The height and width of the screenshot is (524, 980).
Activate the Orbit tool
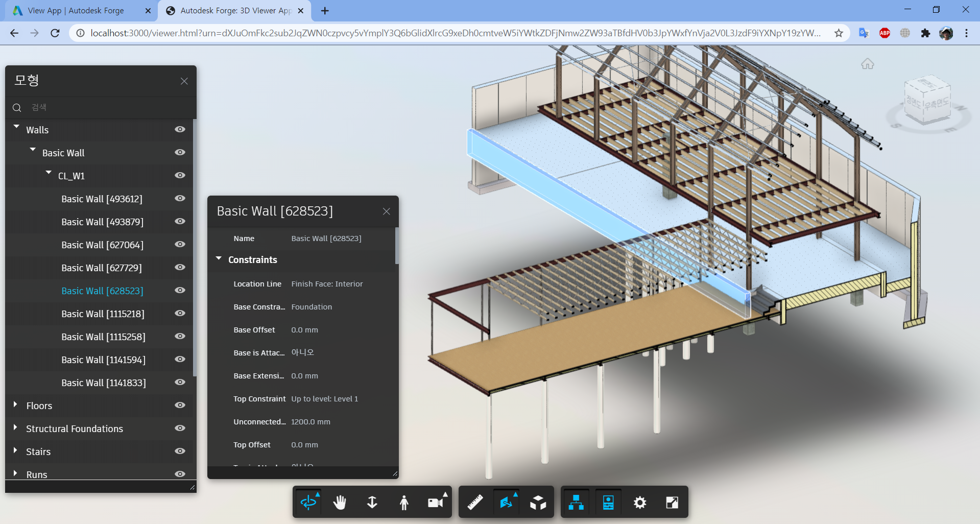tap(308, 502)
